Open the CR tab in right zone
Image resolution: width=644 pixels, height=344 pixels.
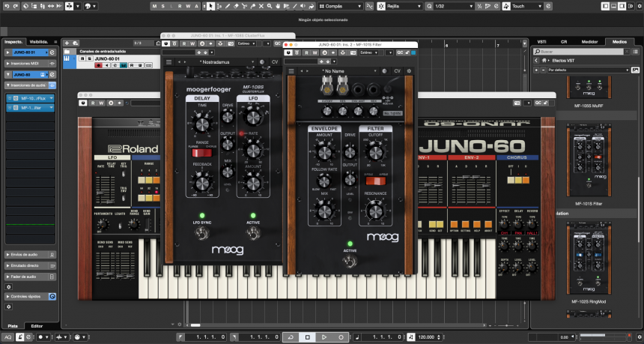564,41
